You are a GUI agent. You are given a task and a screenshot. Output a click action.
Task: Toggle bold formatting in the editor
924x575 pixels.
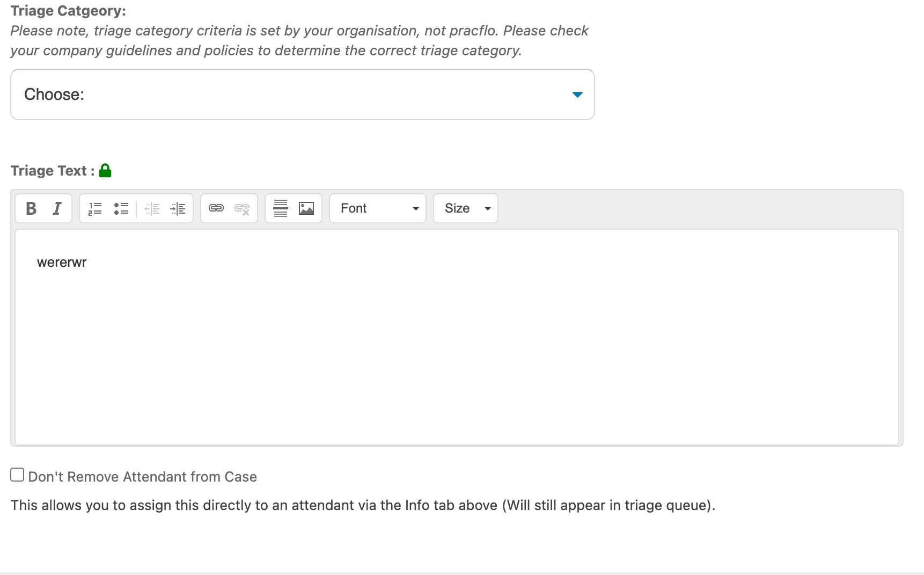(31, 208)
